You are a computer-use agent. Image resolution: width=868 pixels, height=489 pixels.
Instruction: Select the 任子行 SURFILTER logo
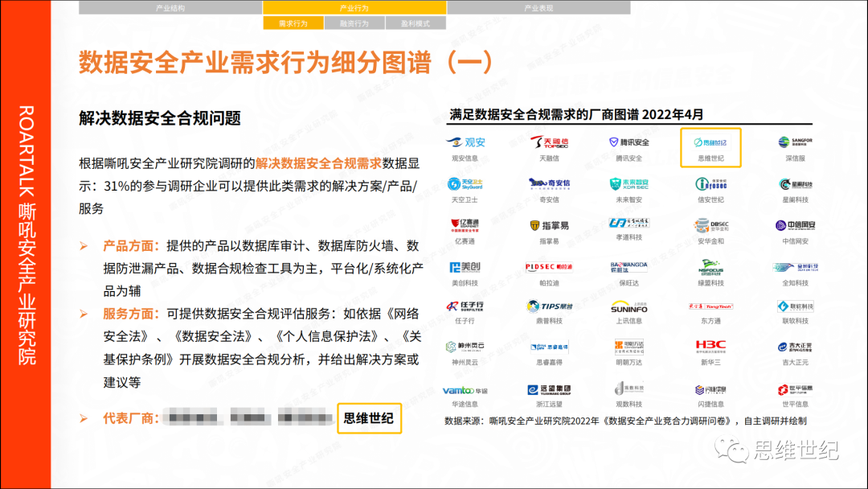[x=465, y=306]
